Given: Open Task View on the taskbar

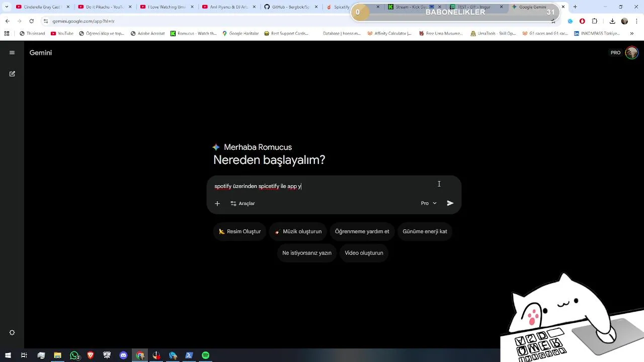Looking at the screenshot, I should (24, 355).
